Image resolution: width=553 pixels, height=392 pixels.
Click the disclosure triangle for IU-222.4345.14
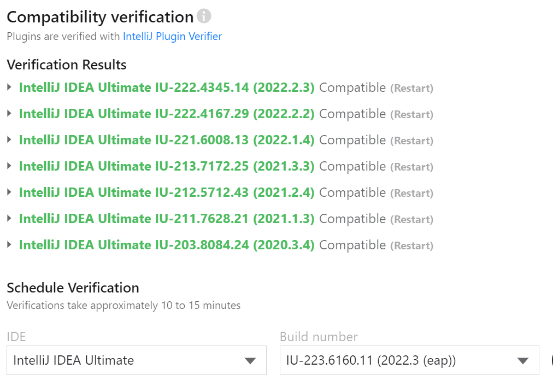click(9, 87)
